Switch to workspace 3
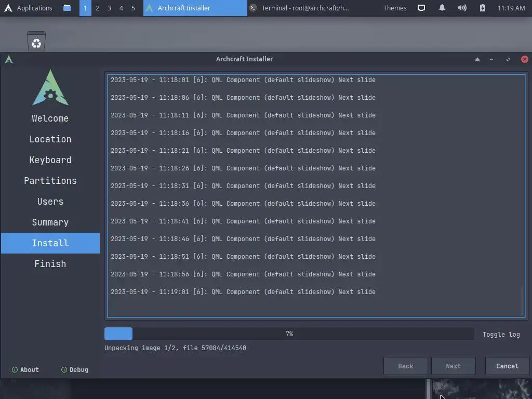 pos(109,8)
